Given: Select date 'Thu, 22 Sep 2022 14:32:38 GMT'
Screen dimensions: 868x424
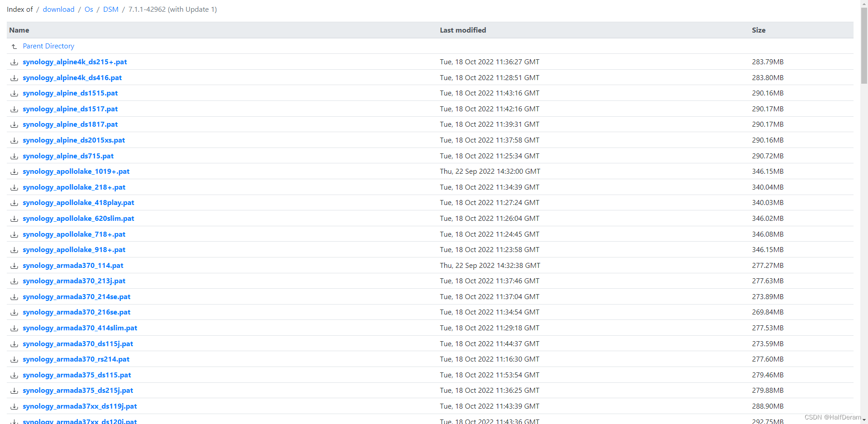Looking at the screenshot, I should coord(490,266).
